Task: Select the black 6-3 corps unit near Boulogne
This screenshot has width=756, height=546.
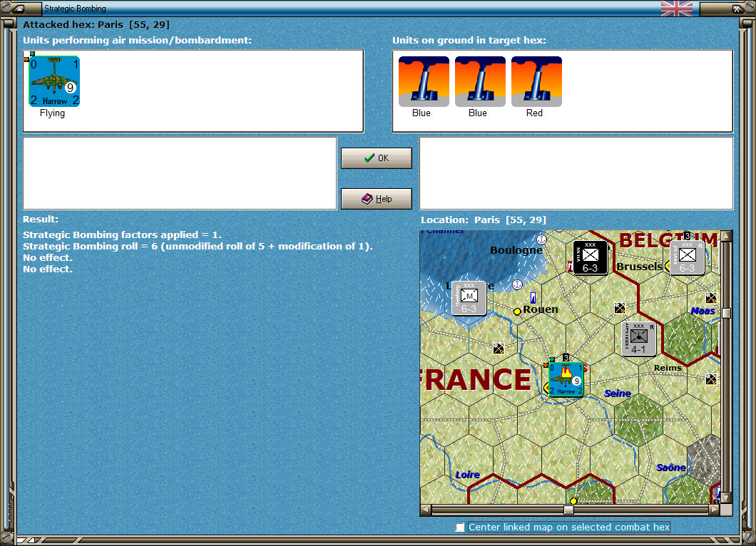Action: point(590,257)
